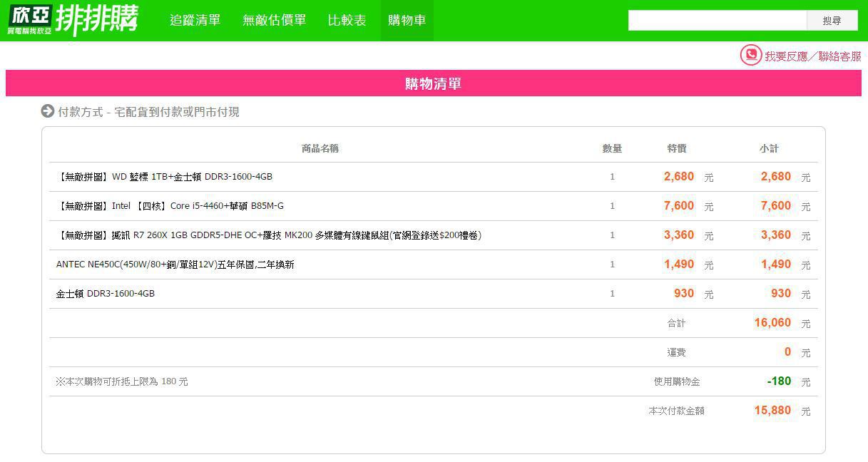
Task: Select the 購物車 menu item
Action: pos(407,21)
